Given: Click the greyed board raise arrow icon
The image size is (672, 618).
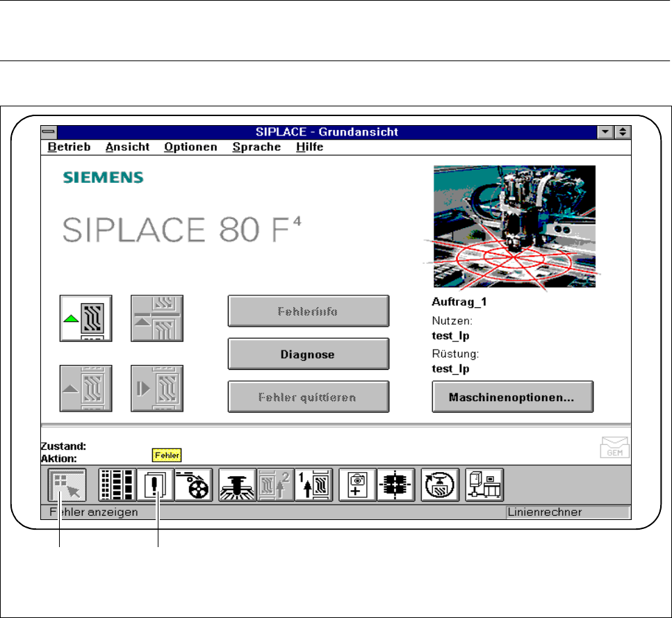Looking at the screenshot, I should 85,389.
